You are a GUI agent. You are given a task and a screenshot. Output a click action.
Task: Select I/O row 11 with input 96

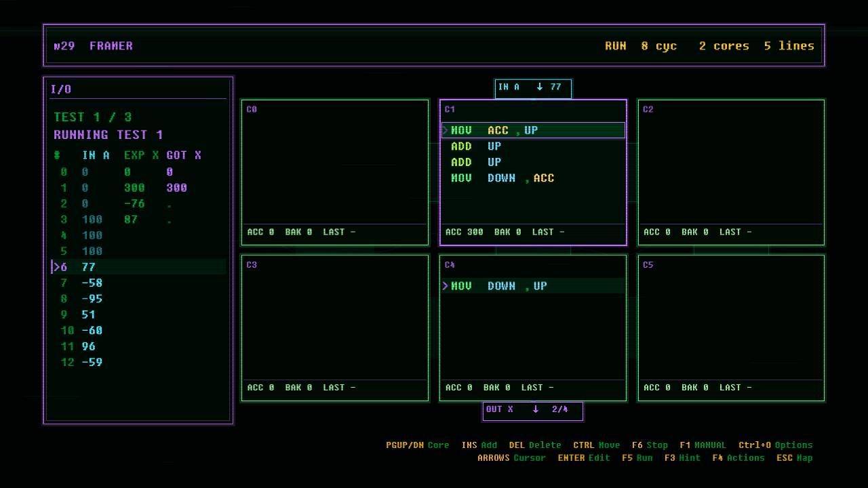[x=138, y=346]
